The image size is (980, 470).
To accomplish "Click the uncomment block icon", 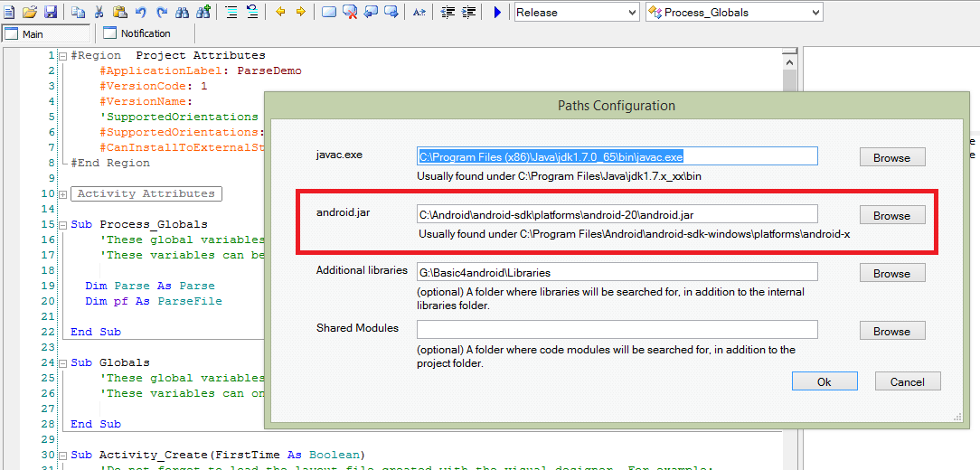I will (x=252, y=12).
